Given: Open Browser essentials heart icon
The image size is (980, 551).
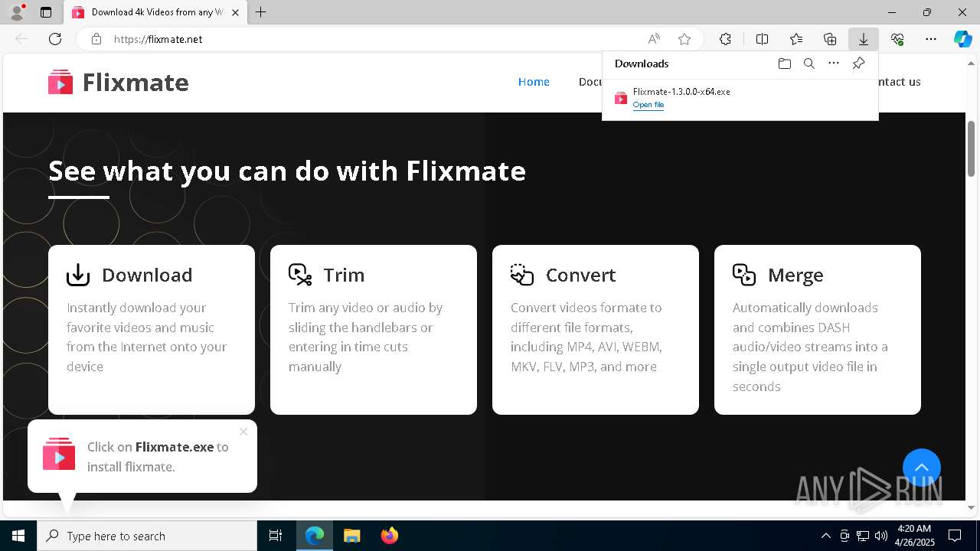Looking at the screenshot, I should pyautogui.click(x=897, y=39).
